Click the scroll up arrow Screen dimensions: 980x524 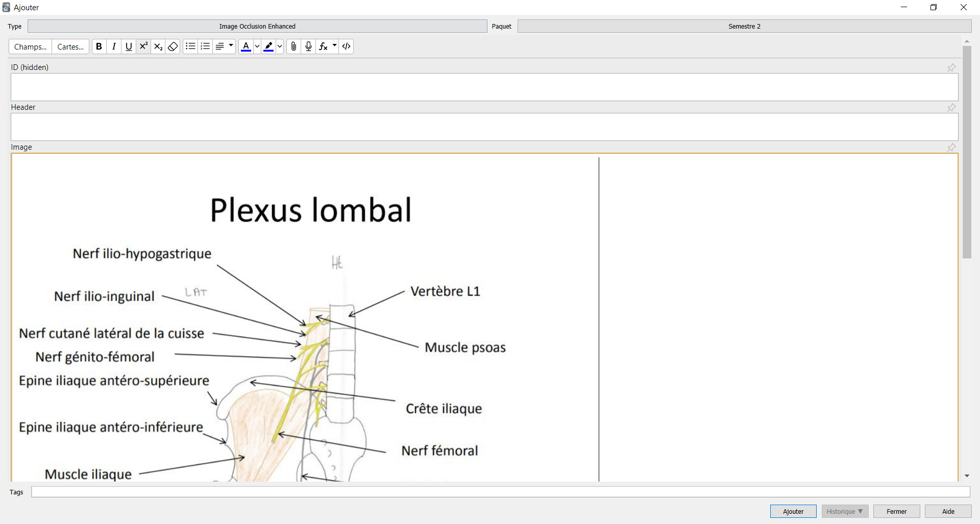point(967,41)
